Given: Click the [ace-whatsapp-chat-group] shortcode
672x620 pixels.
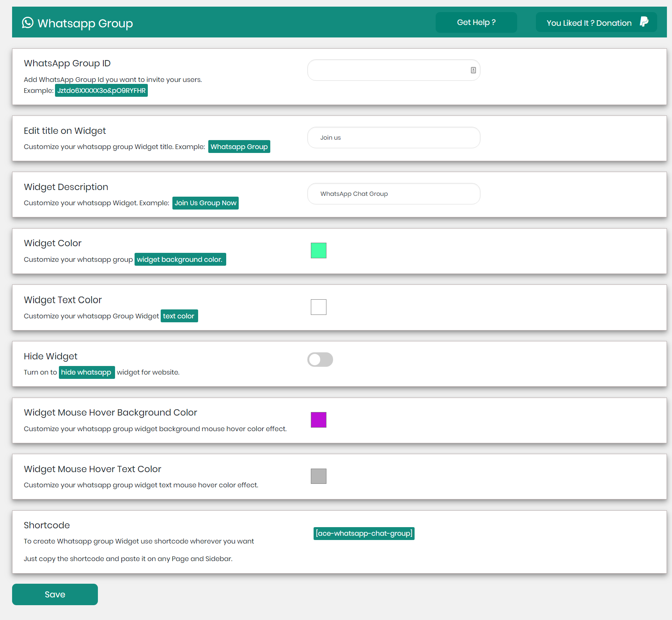Looking at the screenshot, I should pyautogui.click(x=364, y=533).
